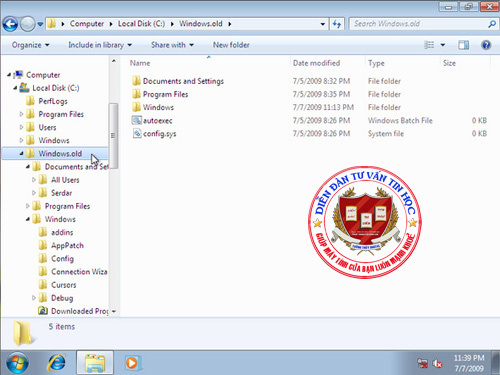Click the Forward navigation arrow button
The height and width of the screenshot is (375, 500).
coord(27,24)
